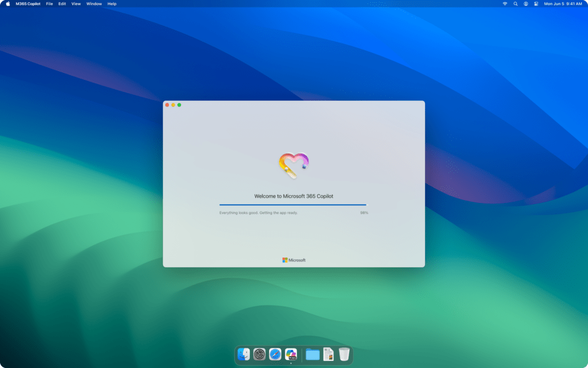
Task: Open the M365 Copilot application menu
Action: point(27,3)
